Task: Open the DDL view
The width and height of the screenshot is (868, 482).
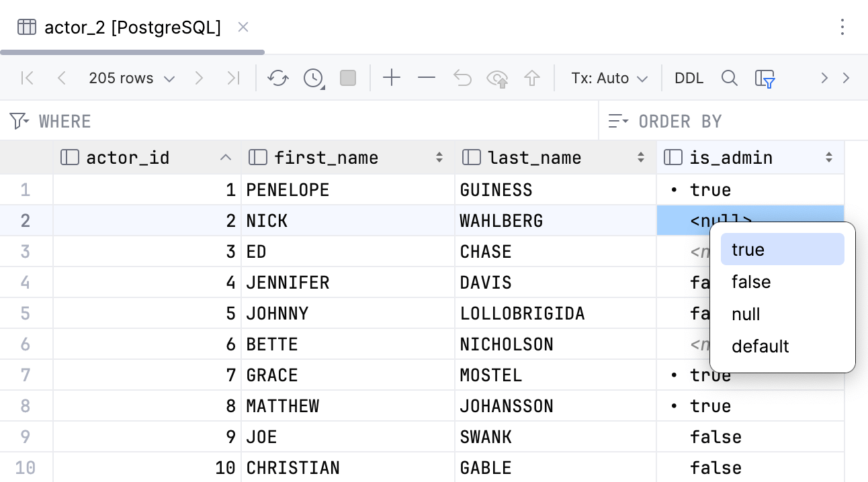Action: 689,78
